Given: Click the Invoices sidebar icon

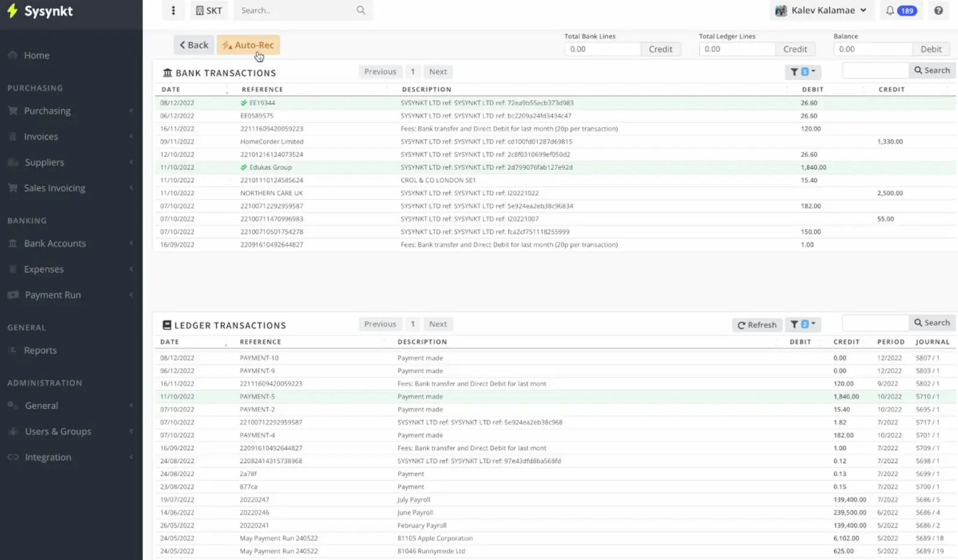Looking at the screenshot, I should [x=13, y=136].
